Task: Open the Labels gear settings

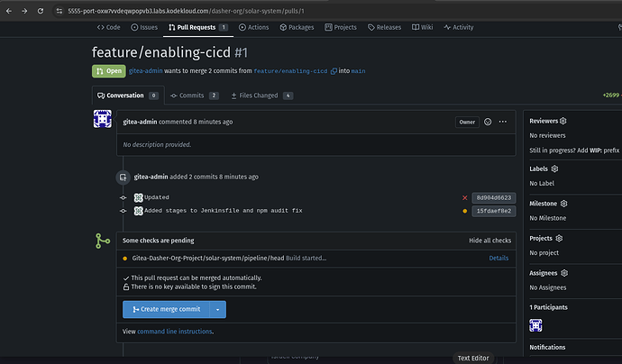Action: 554,168
